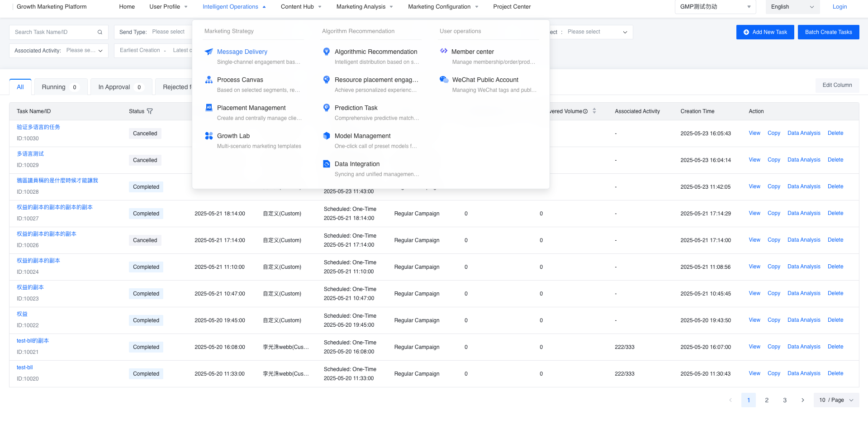Viewport: 868px width, 429px height.
Task: Click the Add New Task button
Action: [765, 32]
